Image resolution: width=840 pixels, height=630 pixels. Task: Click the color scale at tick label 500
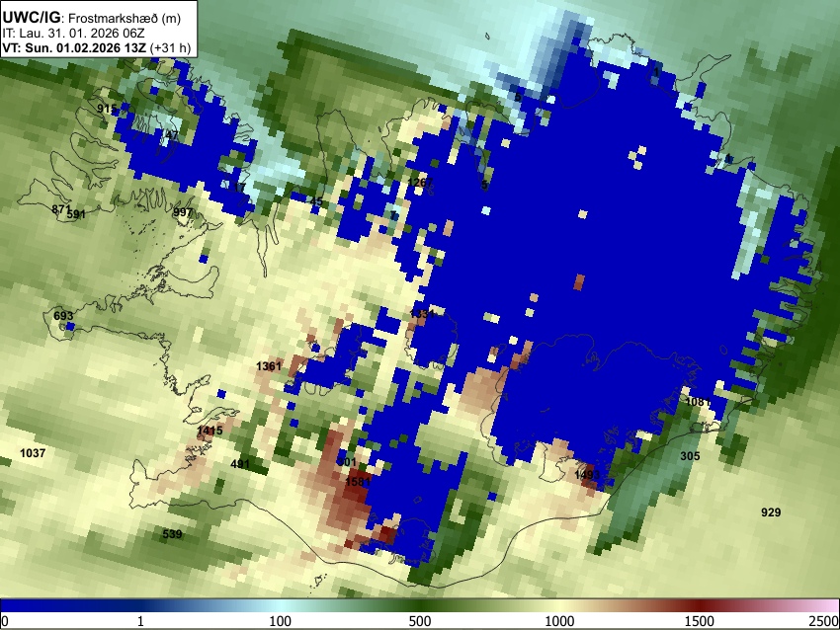[x=419, y=621]
